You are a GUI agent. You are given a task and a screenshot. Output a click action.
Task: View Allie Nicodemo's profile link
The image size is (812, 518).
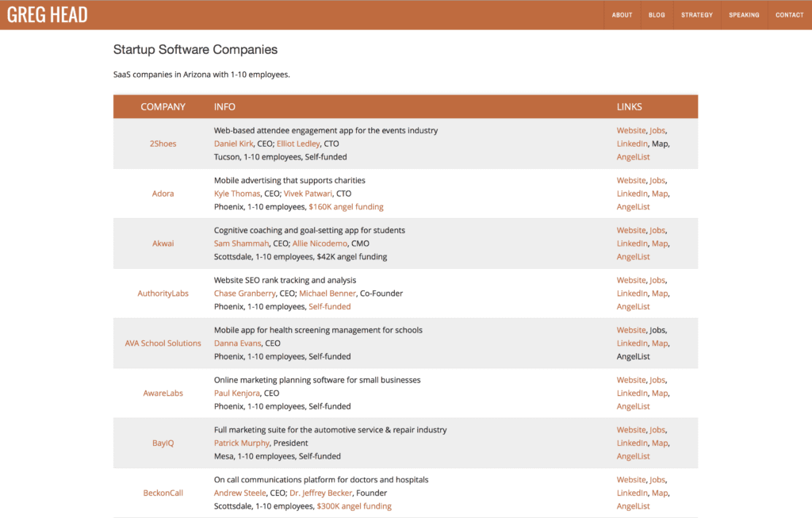pos(320,243)
